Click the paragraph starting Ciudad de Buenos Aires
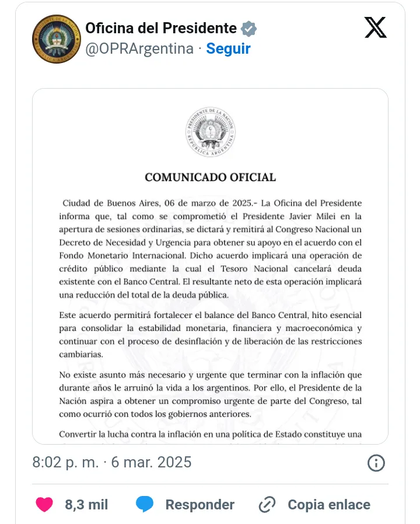The width and height of the screenshot is (420, 524). pyautogui.click(x=210, y=249)
